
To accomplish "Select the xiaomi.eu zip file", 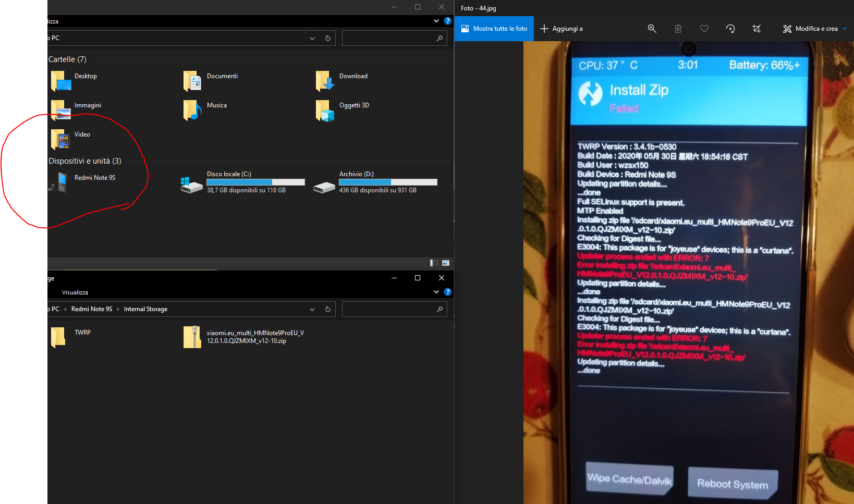I will tap(244, 337).
